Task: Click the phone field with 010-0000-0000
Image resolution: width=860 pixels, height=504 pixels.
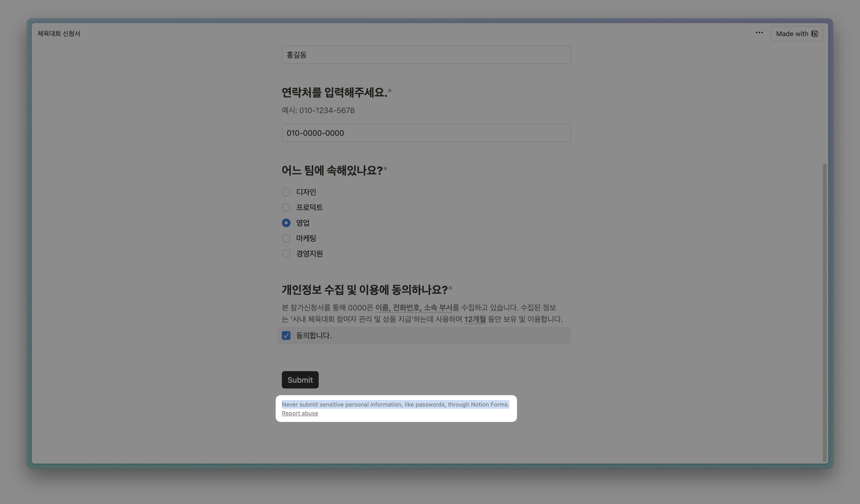Action: coord(426,133)
